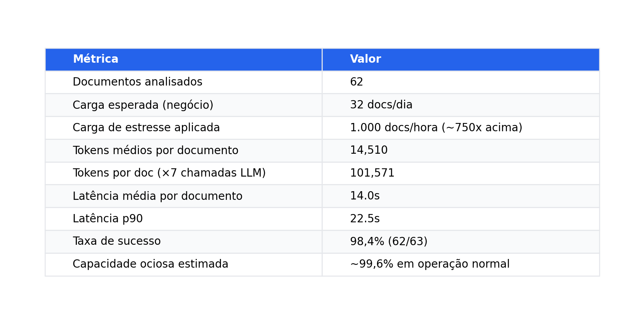The image size is (644, 324).
Task: Click the Latência p90 row label
Action: point(108,219)
